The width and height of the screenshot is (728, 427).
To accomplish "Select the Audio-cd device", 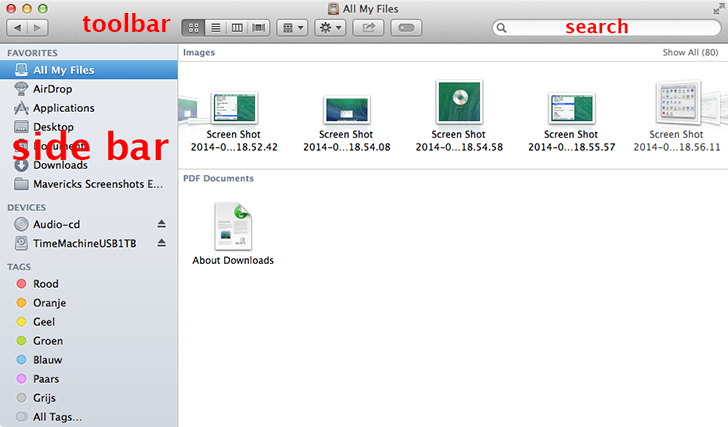I will click(x=89, y=224).
